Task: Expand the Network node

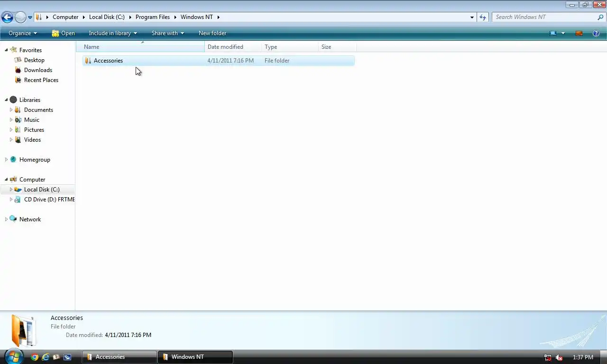Action: pos(6,219)
